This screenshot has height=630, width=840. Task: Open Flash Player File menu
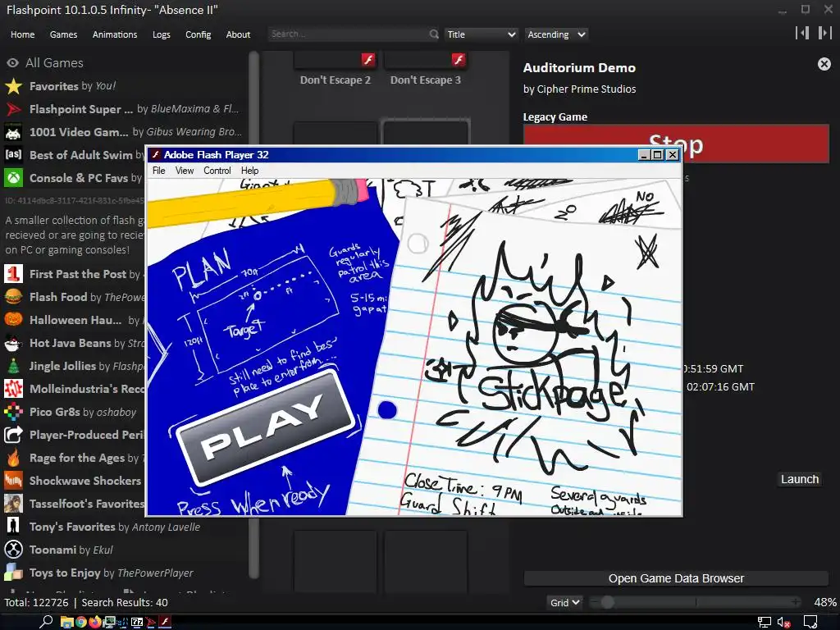tap(158, 171)
